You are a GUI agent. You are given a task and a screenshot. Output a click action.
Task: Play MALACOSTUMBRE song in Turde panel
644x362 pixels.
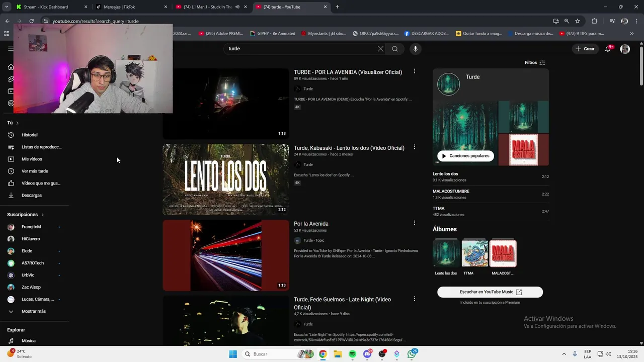491,194
